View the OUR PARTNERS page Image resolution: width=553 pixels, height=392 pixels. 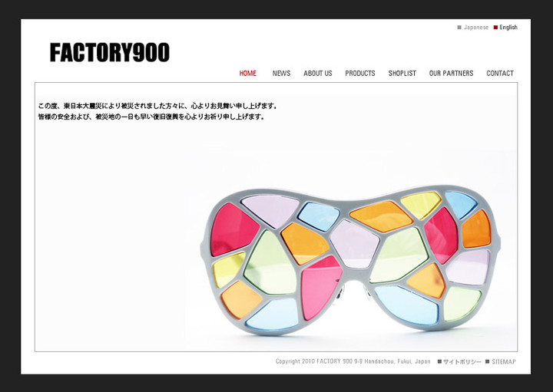coord(451,74)
